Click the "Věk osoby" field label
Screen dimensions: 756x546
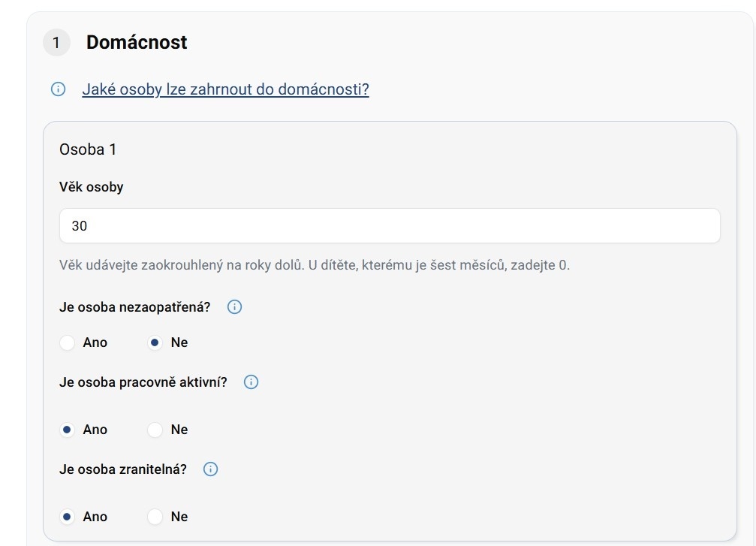tap(91, 187)
